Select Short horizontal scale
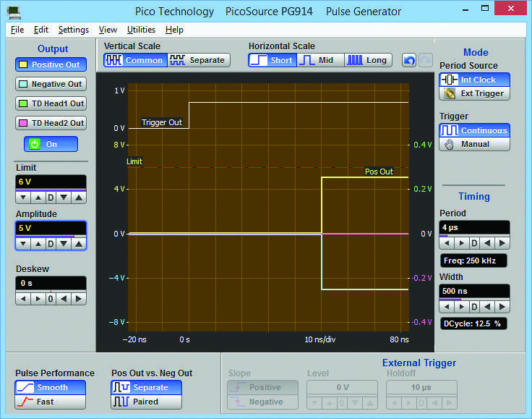 [x=271, y=60]
